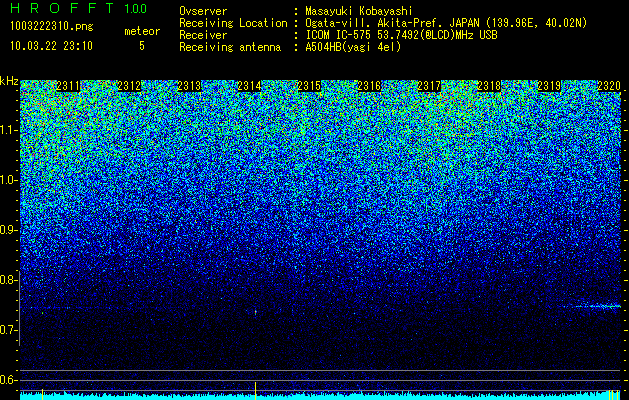Image resolution: width=629 pixels, height=400 pixels.
Task: Click the kHz axis unit label
Action: click(9, 81)
